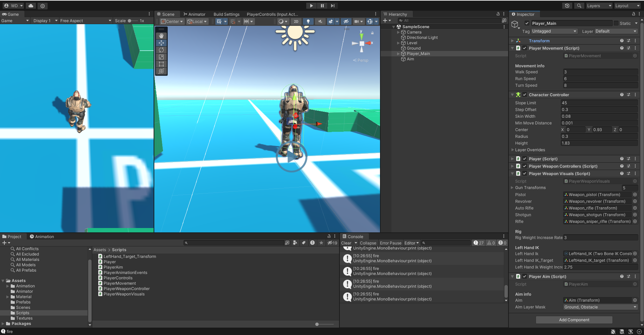This screenshot has height=335, width=644.
Task: Toggle 2D view mode in the Scene
Action: pyautogui.click(x=296, y=21)
